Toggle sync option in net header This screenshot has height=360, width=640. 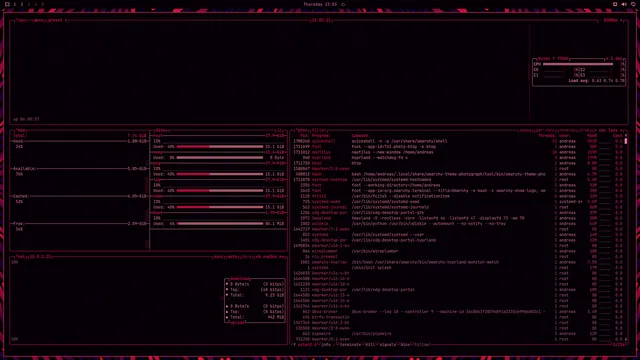[x=218, y=257]
